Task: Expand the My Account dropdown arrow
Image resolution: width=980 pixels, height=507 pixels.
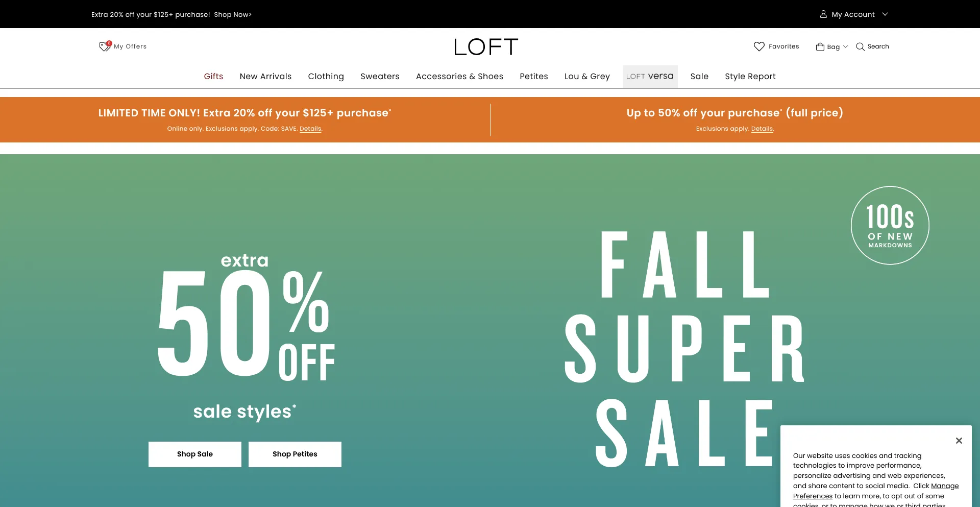Action: [x=885, y=14]
